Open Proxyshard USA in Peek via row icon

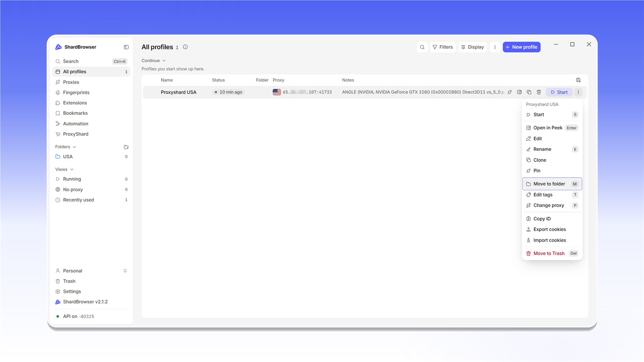point(519,92)
